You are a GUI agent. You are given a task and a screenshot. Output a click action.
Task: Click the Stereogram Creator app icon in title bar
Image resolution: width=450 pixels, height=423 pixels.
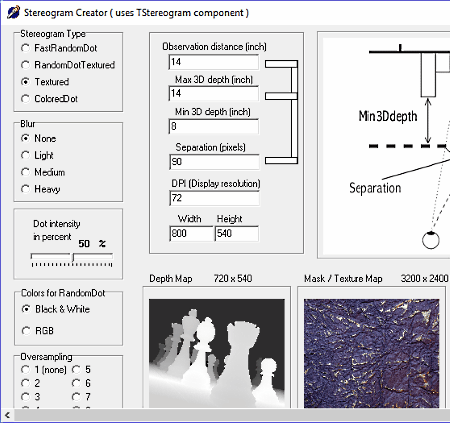[13, 13]
